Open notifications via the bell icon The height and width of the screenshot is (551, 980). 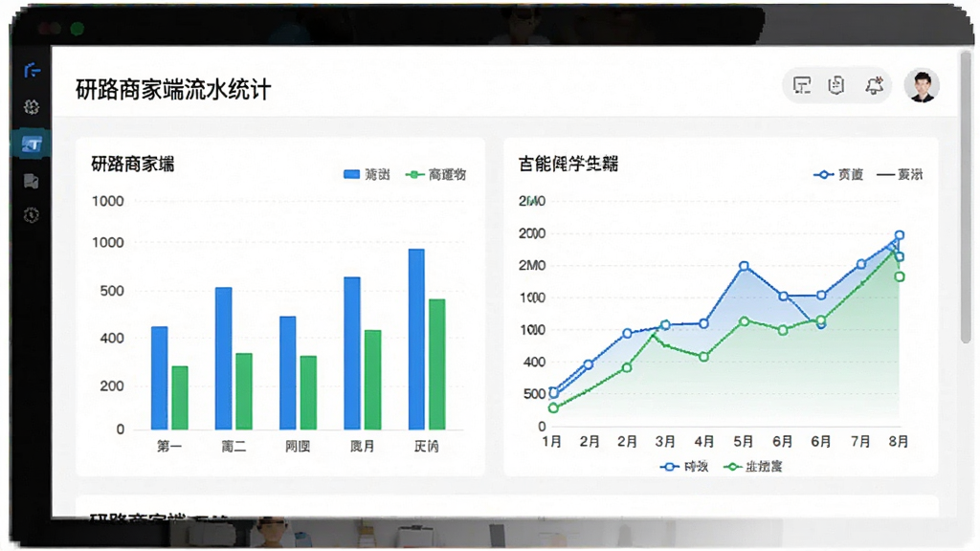click(x=874, y=85)
